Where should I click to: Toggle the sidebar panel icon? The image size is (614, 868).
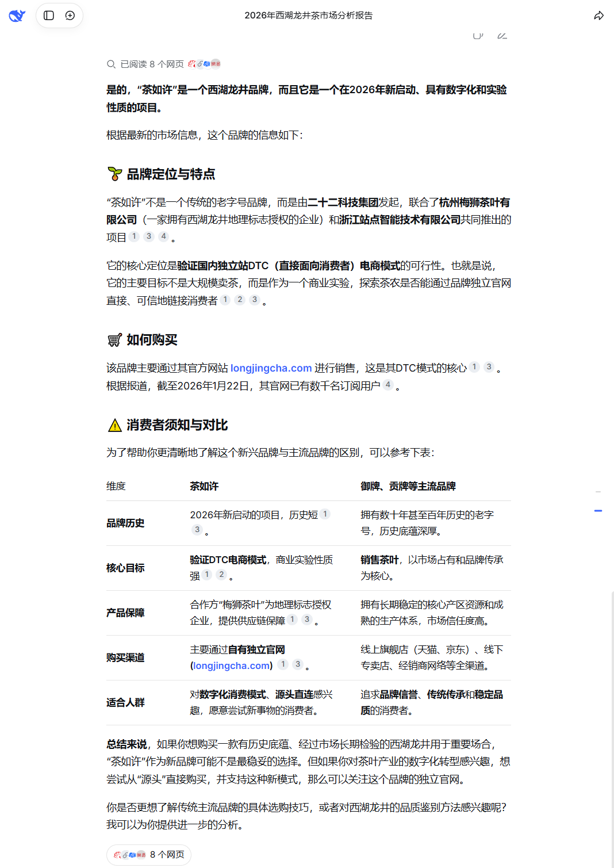tap(49, 16)
